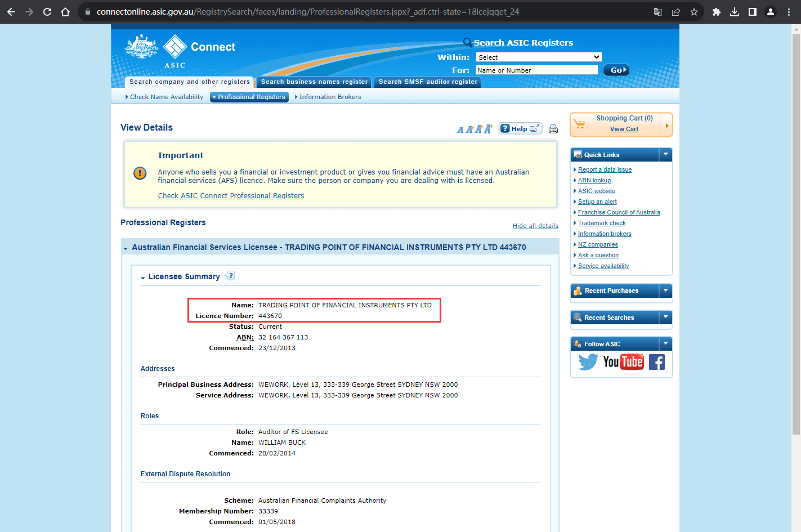Open Information brokers quick link

coord(605,234)
